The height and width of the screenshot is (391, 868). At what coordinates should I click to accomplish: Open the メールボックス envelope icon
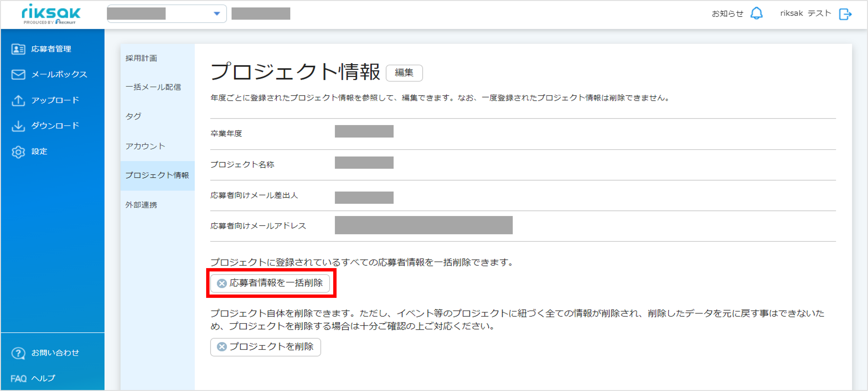[18, 75]
